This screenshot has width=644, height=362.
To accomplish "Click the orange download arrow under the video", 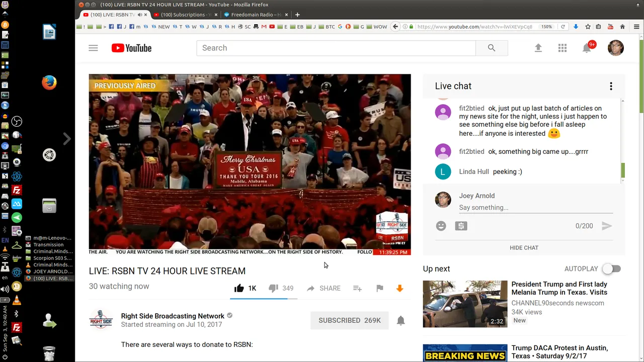I will [x=400, y=288].
